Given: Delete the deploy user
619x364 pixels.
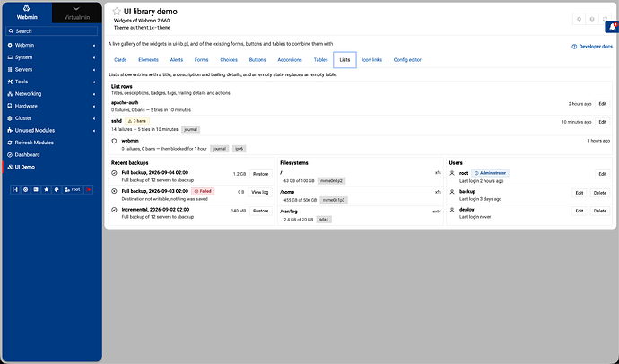Looking at the screenshot, I should pyautogui.click(x=599, y=211).
